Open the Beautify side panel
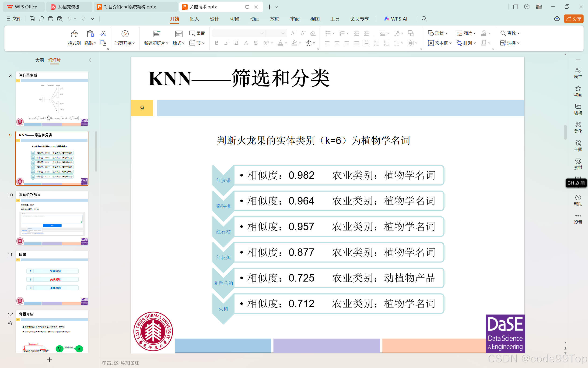588x368 pixels. pyautogui.click(x=578, y=127)
